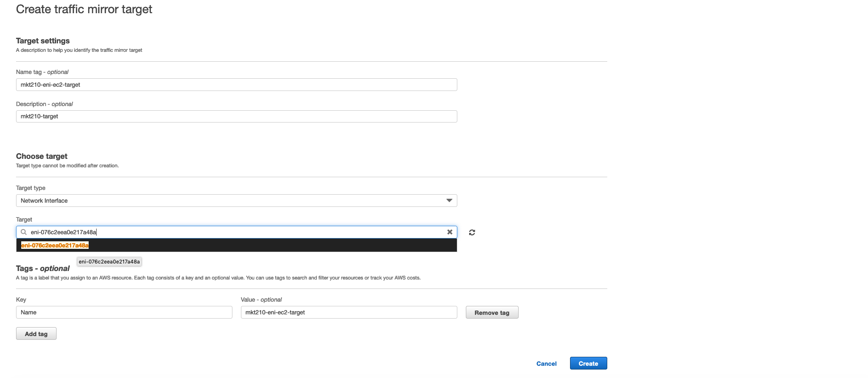Click the "Choose target" section heading
The width and height of the screenshot is (868, 378).
pyautogui.click(x=41, y=156)
